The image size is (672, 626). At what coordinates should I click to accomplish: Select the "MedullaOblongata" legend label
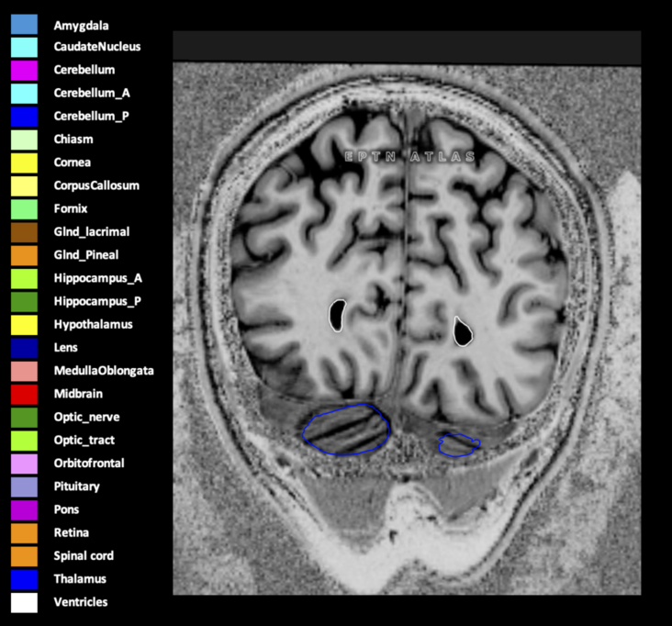[x=104, y=371]
